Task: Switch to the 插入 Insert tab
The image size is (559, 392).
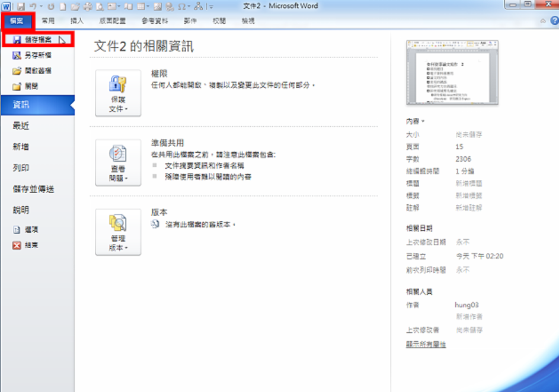Action: click(77, 21)
